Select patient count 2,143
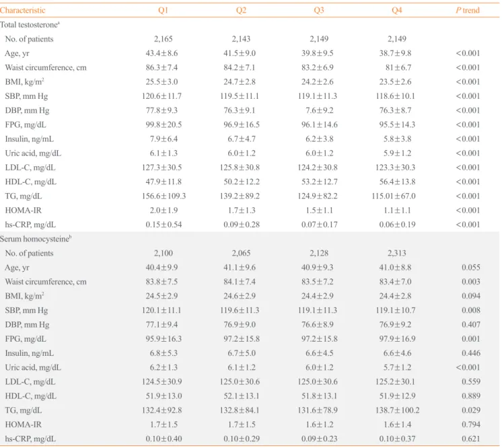Image resolution: width=502 pixels, height=448 pixels. 241,39
